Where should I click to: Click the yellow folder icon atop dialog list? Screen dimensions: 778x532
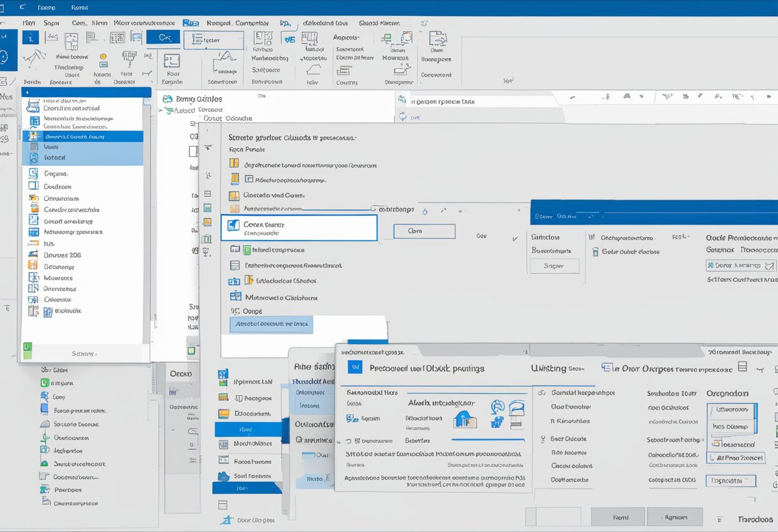234,164
